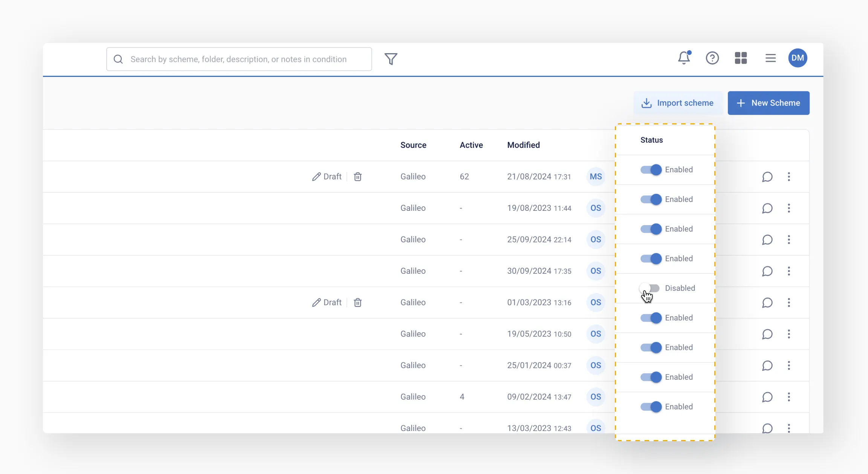Click the OS badge in the 25/09/2024 row
Image resolution: width=868 pixels, height=474 pixels.
click(596, 239)
